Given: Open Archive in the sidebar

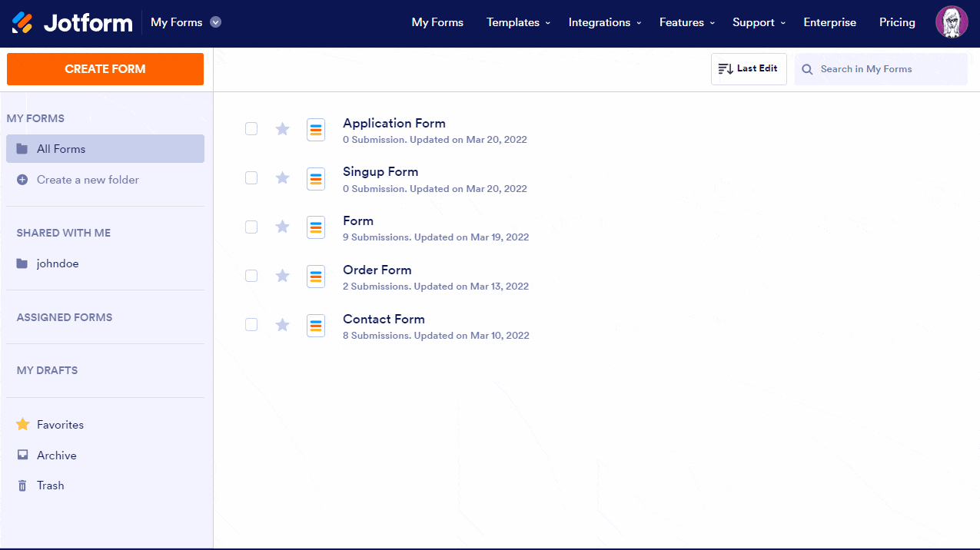Looking at the screenshot, I should [x=57, y=456].
